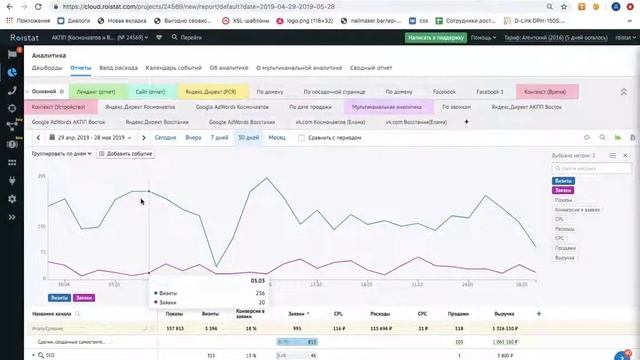Search channel name with magnifier icon

pyautogui.click(x=78, y=313)
